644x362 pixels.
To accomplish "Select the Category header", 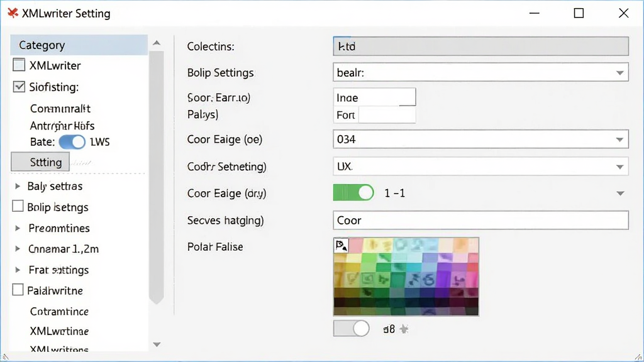I will coord(79,45).
